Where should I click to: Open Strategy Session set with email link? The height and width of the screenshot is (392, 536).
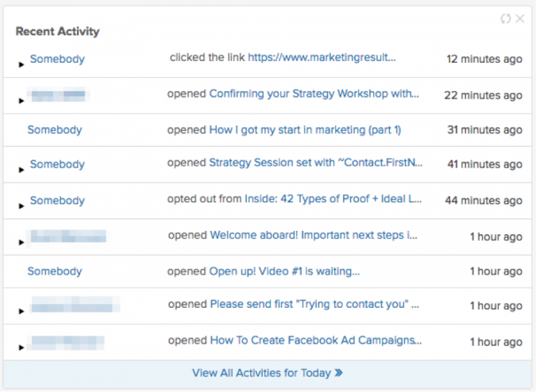pyautogui.click(x=315, y=163)
